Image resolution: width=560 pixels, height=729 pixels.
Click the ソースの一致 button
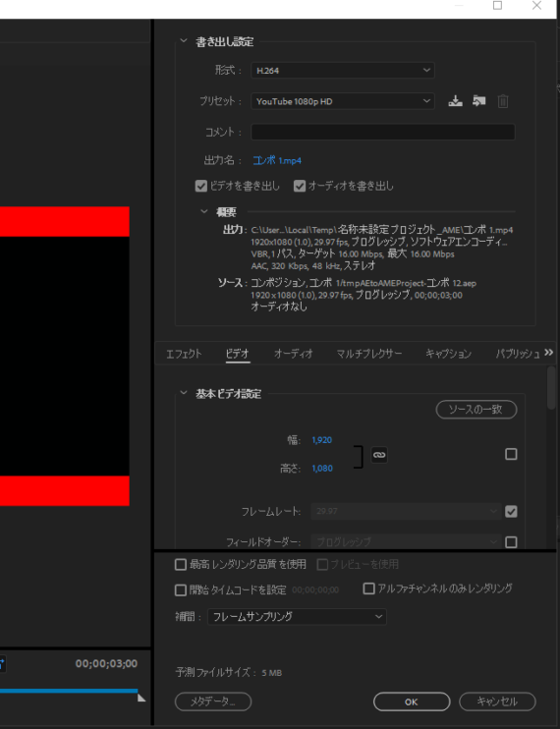(x=476, y=409)
